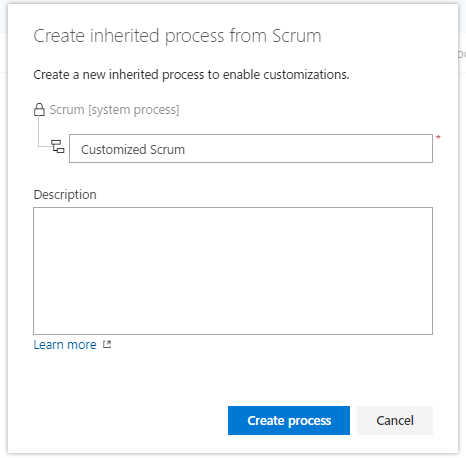Click the red required asterisk marker
The image size is (466, 458).
[x=438, y=137]
